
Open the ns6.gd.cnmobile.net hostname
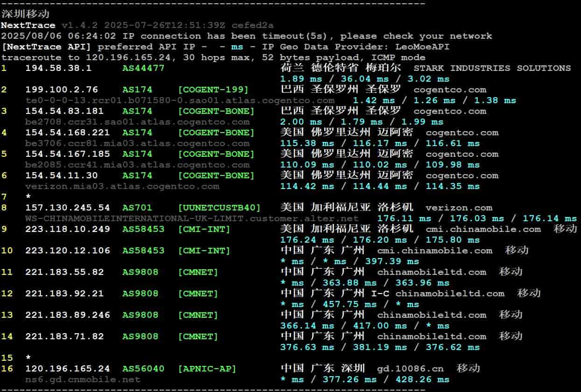83,379
